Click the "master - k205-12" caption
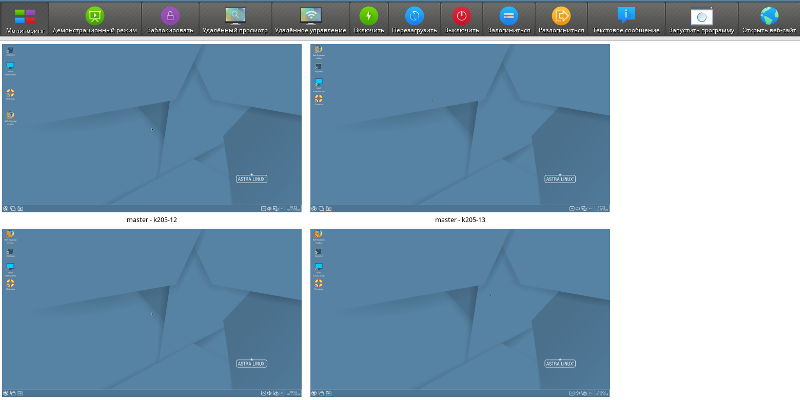 [x=152, y=219]
